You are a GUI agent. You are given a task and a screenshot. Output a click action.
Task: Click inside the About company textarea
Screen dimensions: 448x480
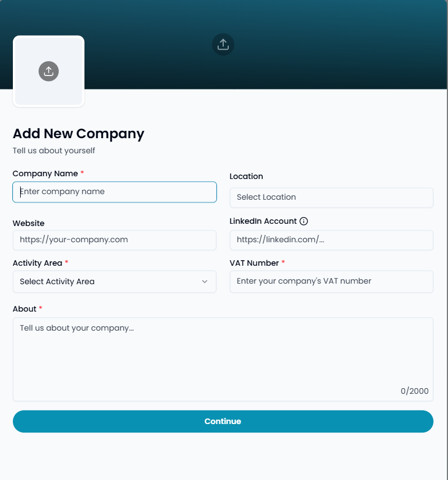(223, 347)
